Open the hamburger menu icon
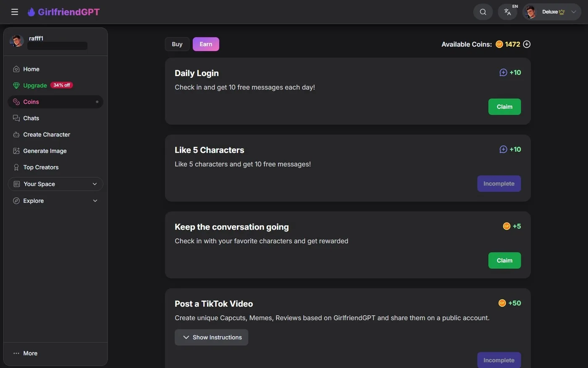 coord(15,12)
